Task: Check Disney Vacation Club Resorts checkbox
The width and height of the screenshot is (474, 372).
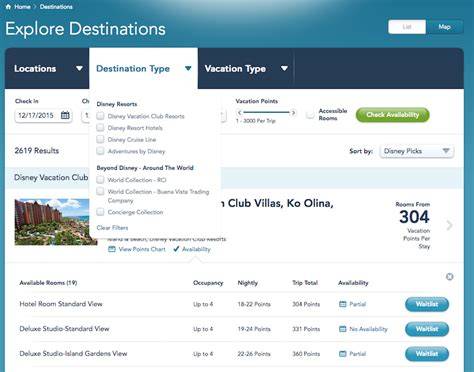Action: coord(100,116)
